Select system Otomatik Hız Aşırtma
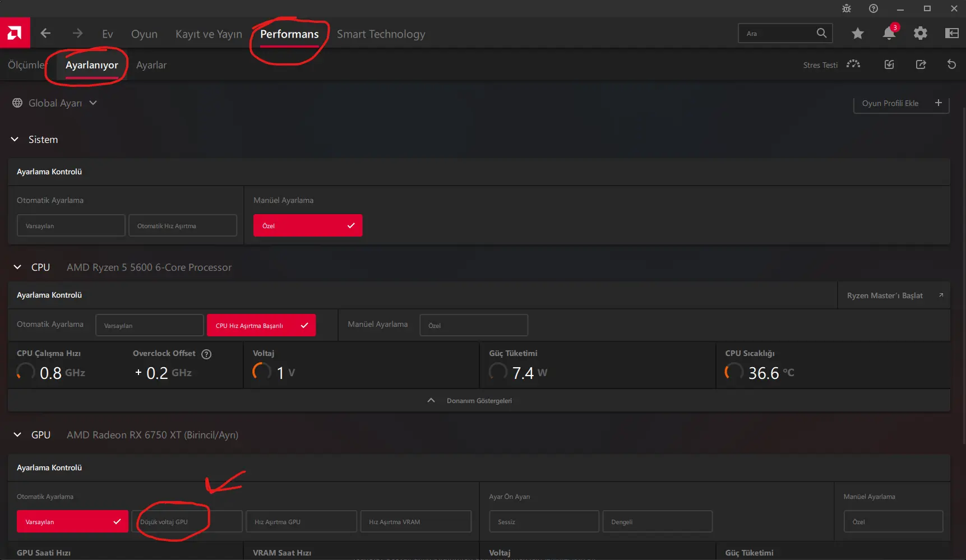Image resolution: width=966 pixels, height=560 pixels. (x=183, y=225)
